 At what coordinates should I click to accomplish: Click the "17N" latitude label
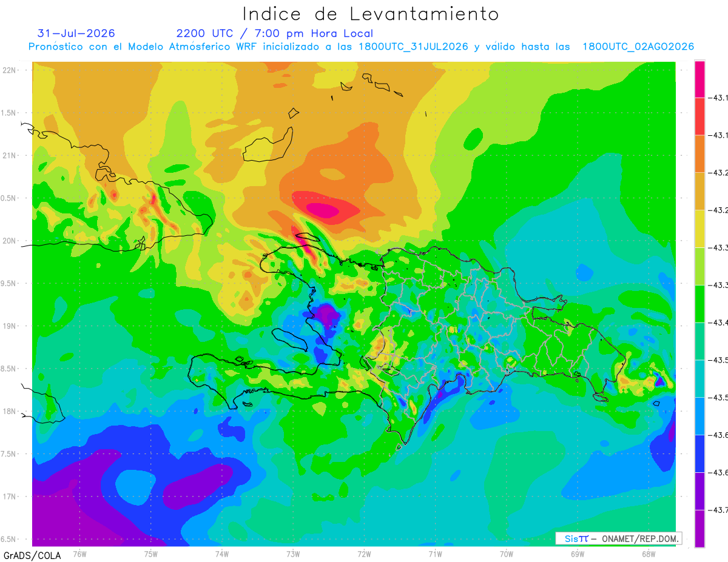(10, 497)
